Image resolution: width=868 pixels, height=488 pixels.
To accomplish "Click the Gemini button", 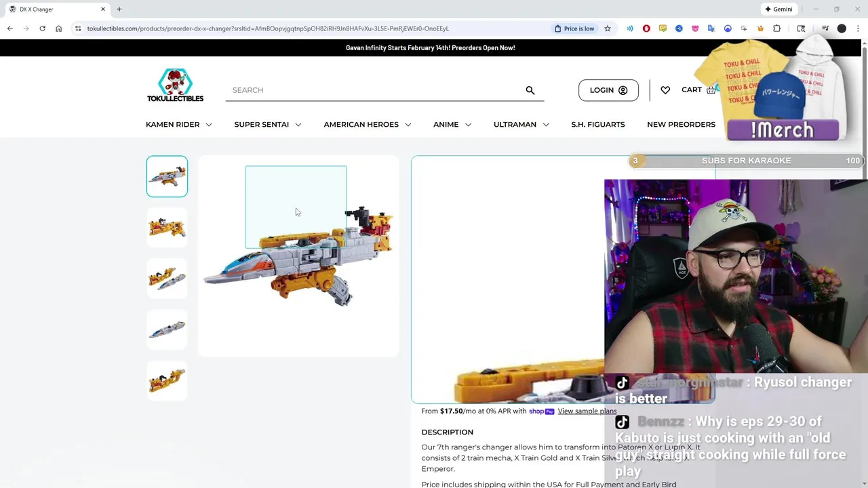I will 778,9.
